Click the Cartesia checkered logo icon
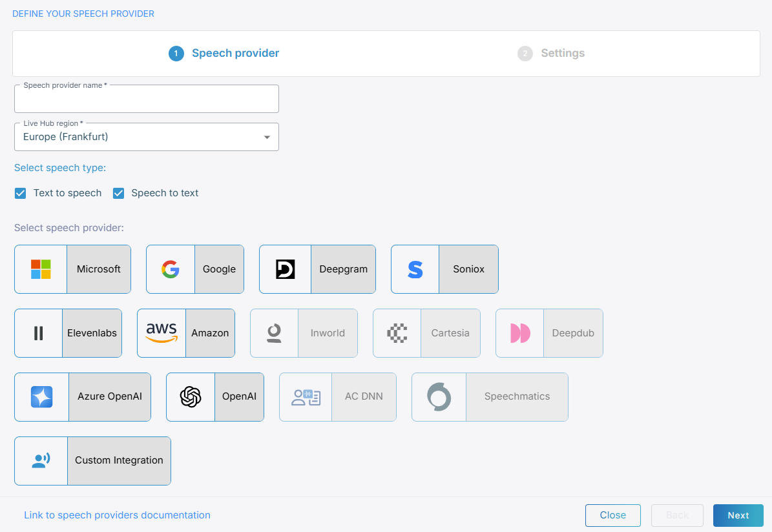This screenshot has width=772, height=532. click(x=397, y=333)
